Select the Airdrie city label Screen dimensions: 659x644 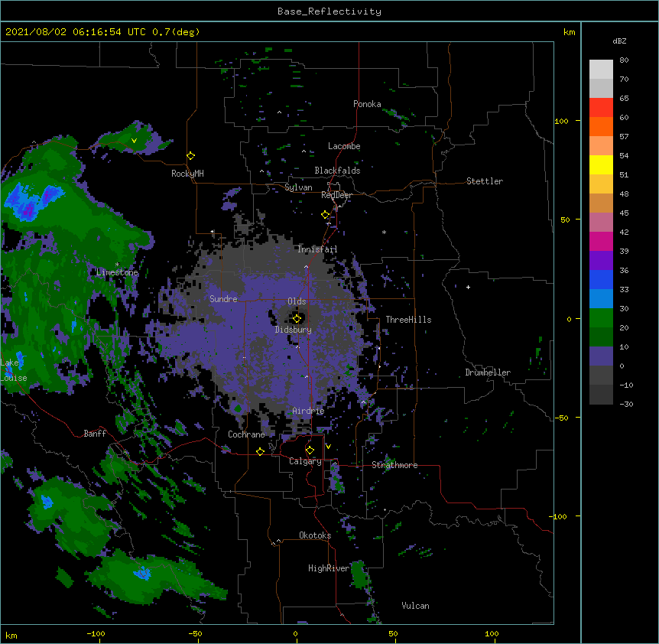pos(309,411)
